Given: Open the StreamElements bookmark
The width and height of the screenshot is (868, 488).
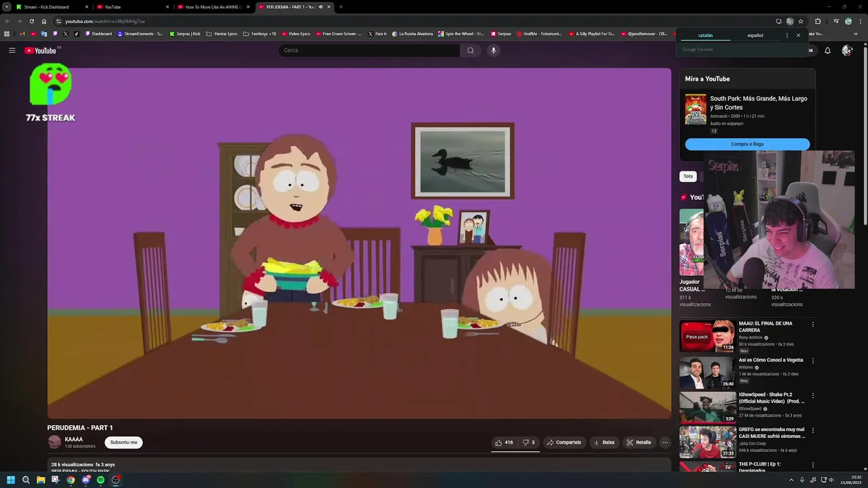Looking at the screenshot, I should [140, 34].
